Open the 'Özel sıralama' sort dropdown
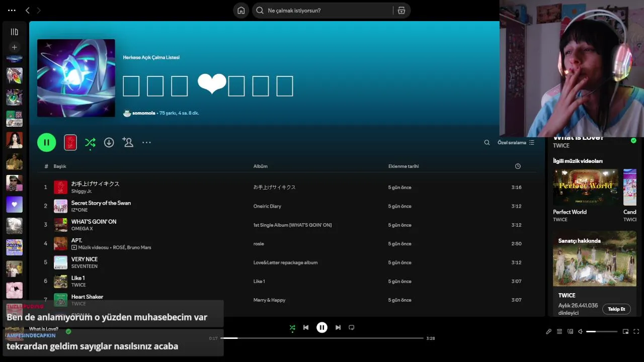The image size is (644, 362). 516,143
